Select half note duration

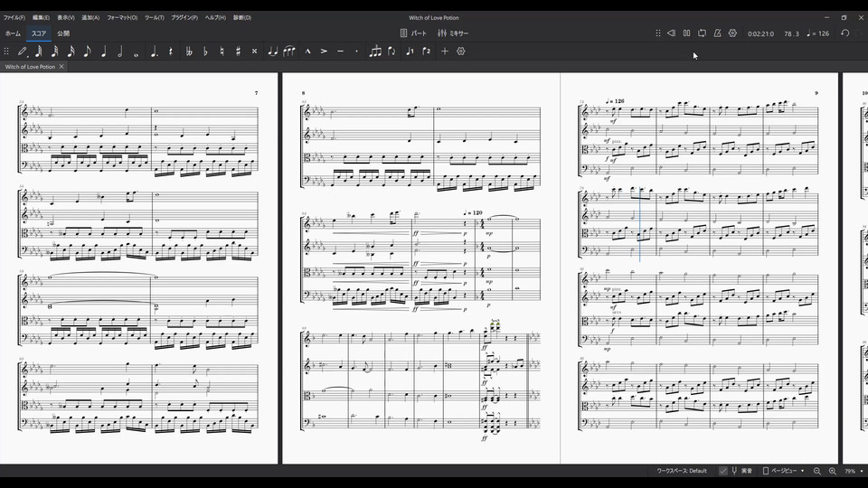pyautogui.click(x=119, y=52)
